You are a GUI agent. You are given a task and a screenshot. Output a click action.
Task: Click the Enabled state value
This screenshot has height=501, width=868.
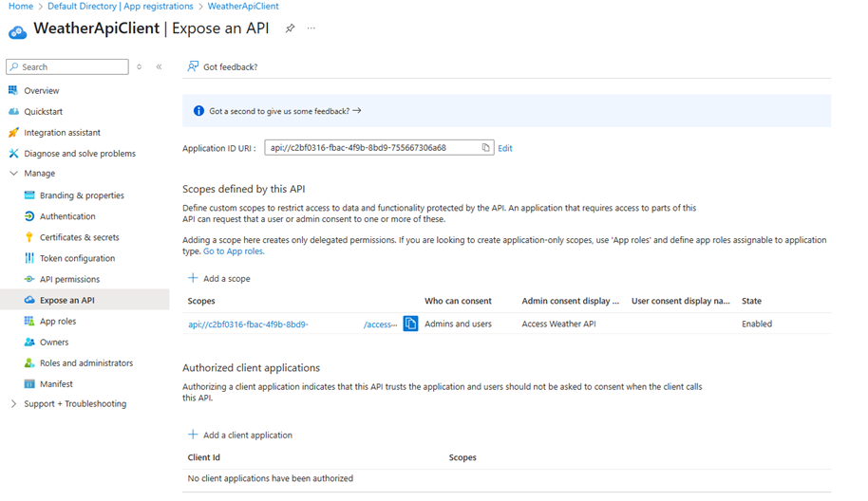click(757, 325)
